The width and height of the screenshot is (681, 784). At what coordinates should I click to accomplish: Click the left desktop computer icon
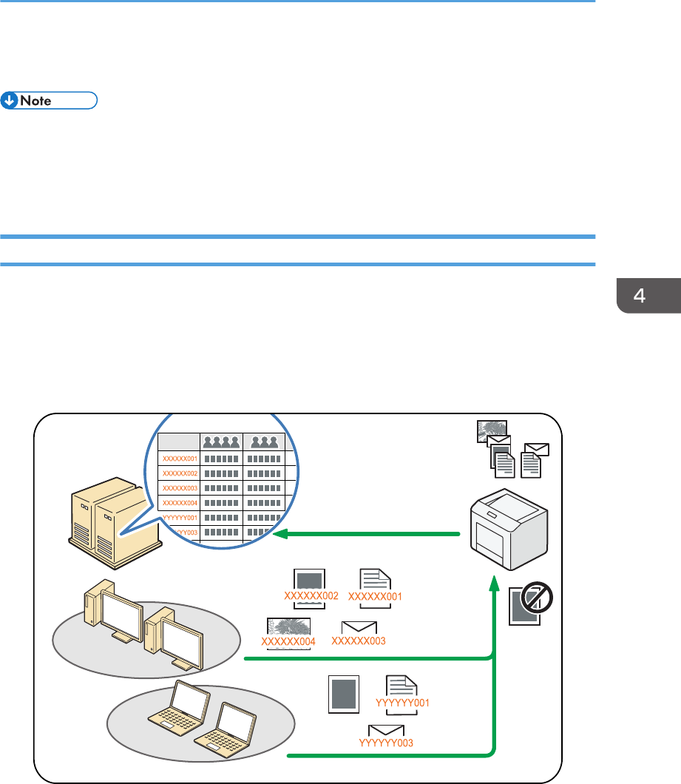[114, 611]
